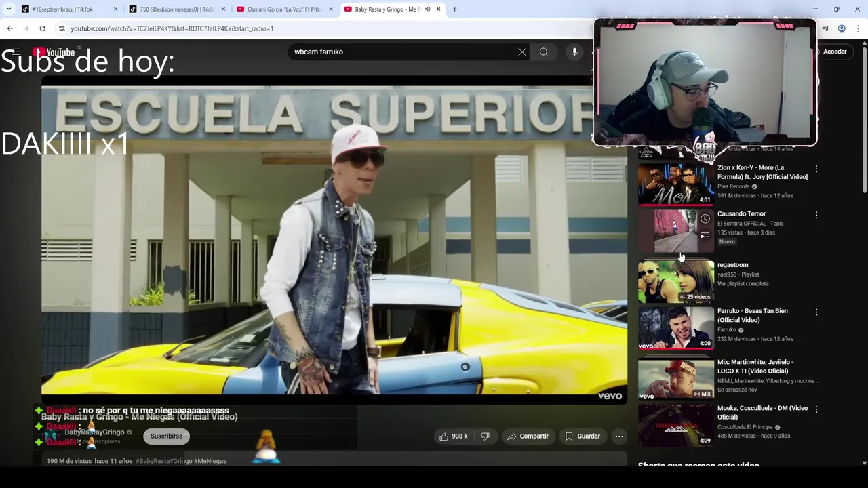Viewport: 868px width, 488px height.
Task: Dislike the video with thumbs down
Action: click(485, 436)
